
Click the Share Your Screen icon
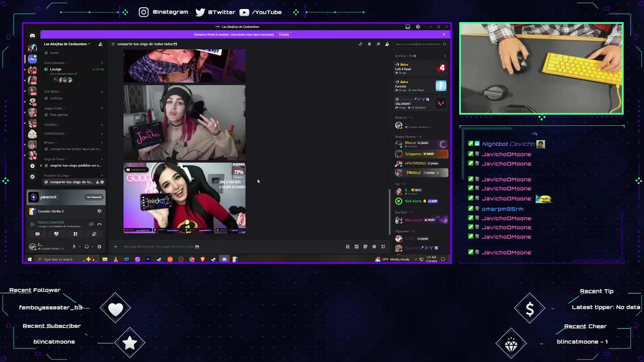pyautogui.click(x=56, y=234)
